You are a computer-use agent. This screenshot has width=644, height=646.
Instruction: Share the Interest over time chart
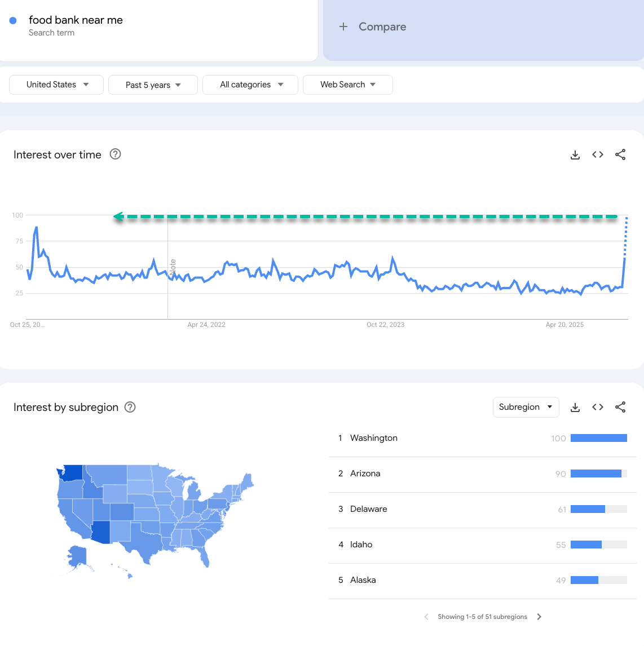click(x=620, y=155)
